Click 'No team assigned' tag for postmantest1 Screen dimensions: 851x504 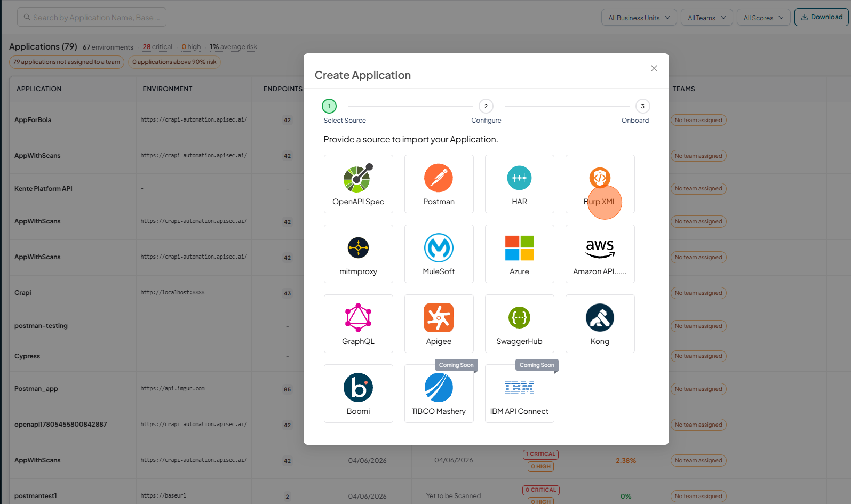pos(698,497)
